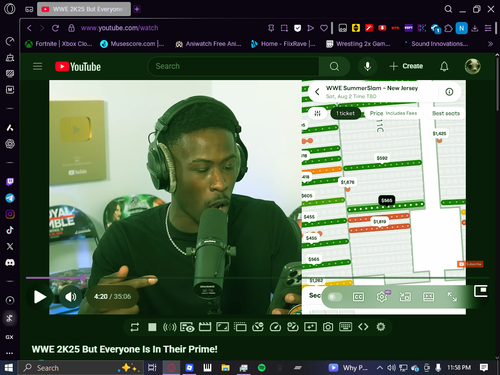Decrease playback speed gauge minus icon
Image resolution: width=500 pixels, height=375 pixels.
[258, 327]
